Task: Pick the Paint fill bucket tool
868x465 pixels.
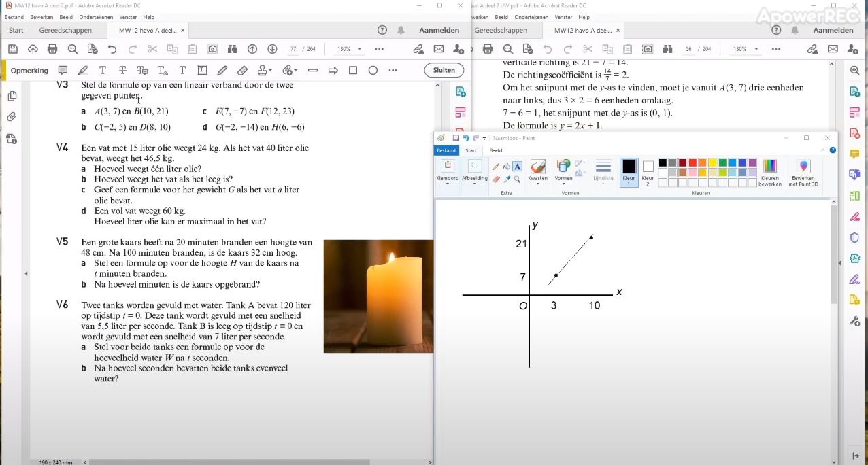Action: click(507, 167)
